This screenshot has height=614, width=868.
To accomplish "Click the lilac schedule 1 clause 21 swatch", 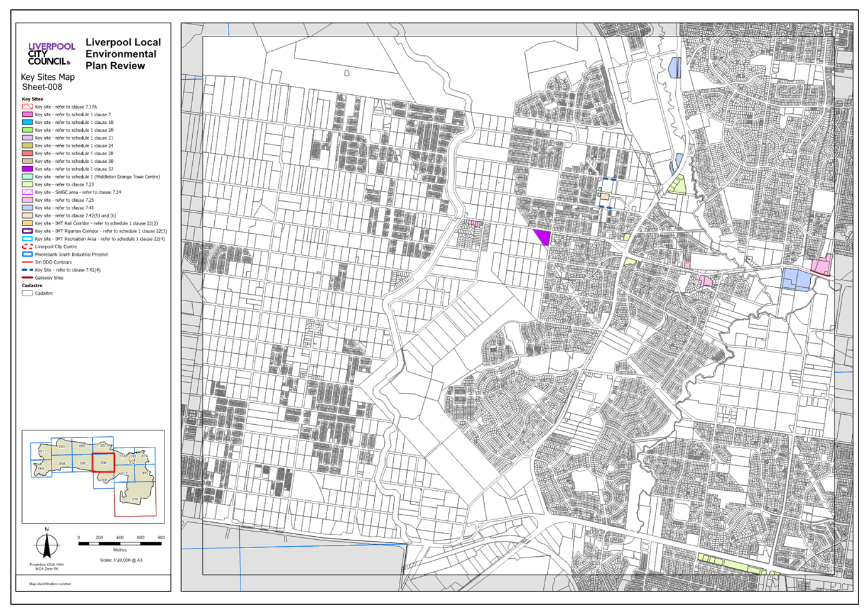I will [x=27, y=138].
